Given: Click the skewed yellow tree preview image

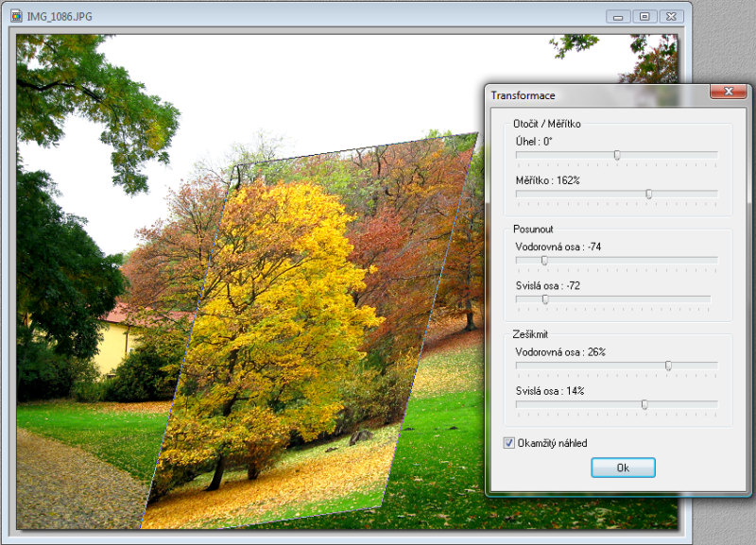Looking at the screenshot, I should click(x=309, y=332).
